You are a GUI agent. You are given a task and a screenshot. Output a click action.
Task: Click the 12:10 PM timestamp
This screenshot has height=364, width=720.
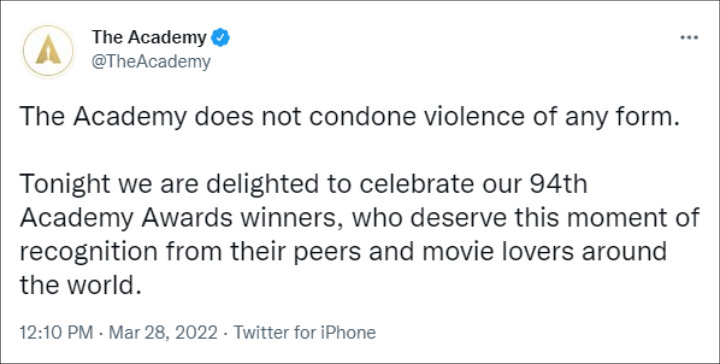(56, 332)
